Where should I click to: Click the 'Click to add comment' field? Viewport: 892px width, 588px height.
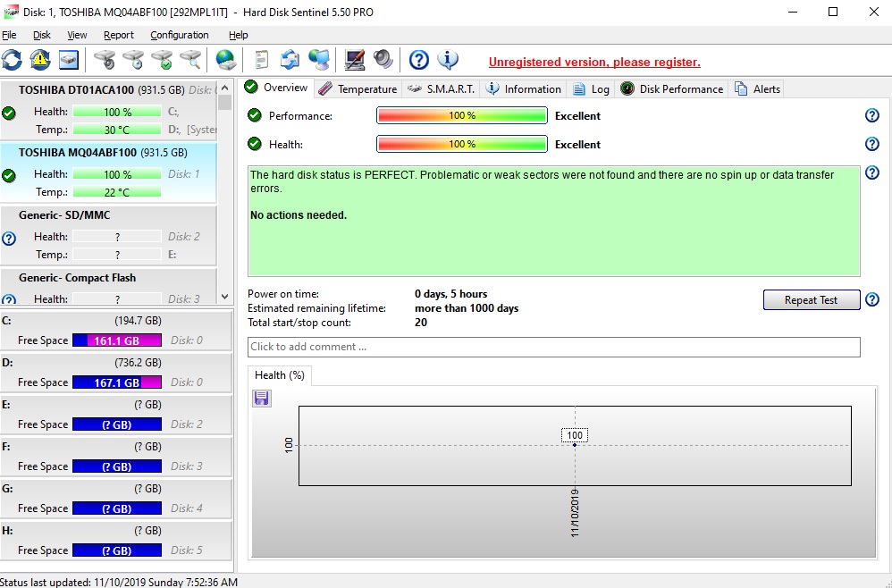click(553, 347)
